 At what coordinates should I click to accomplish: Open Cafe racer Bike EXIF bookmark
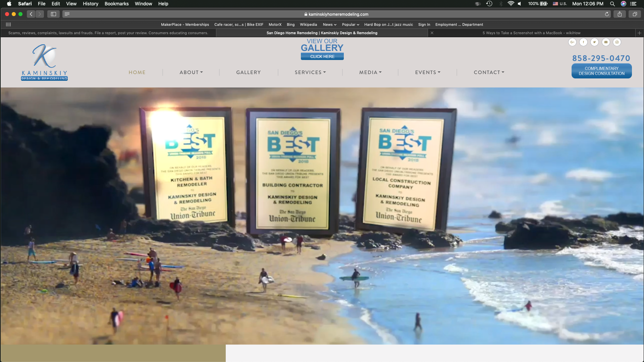click(239, 24)
